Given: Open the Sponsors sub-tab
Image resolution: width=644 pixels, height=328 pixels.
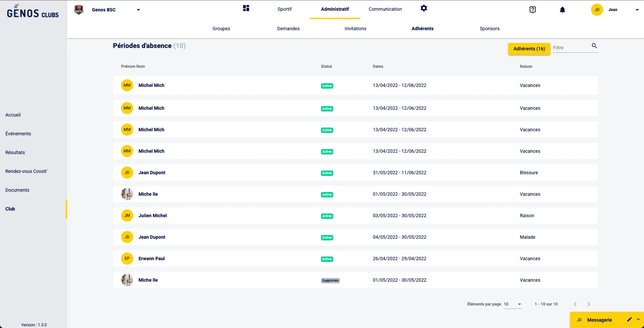Looking at the screenshot, I should click(489, 29).
